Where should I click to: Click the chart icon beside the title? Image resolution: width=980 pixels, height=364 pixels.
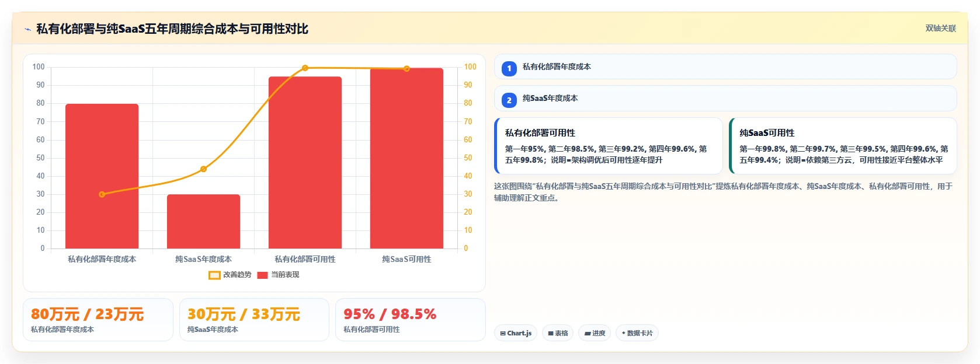tap(27, 29)
